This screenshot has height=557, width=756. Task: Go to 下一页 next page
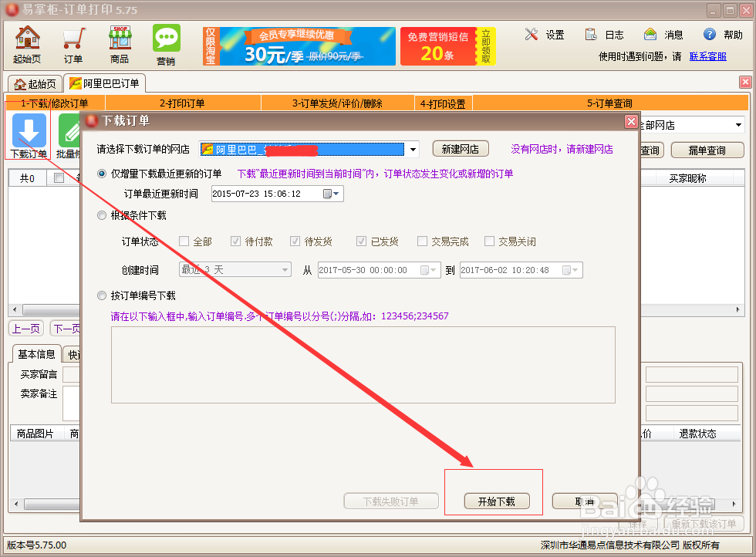click(66, 329)
